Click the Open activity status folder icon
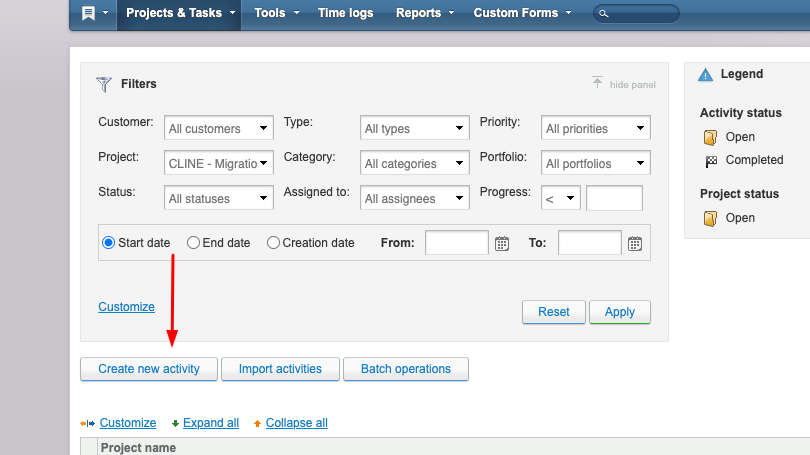Image resolution: width=810 pixels, height=455 pixels. [710, 137]
